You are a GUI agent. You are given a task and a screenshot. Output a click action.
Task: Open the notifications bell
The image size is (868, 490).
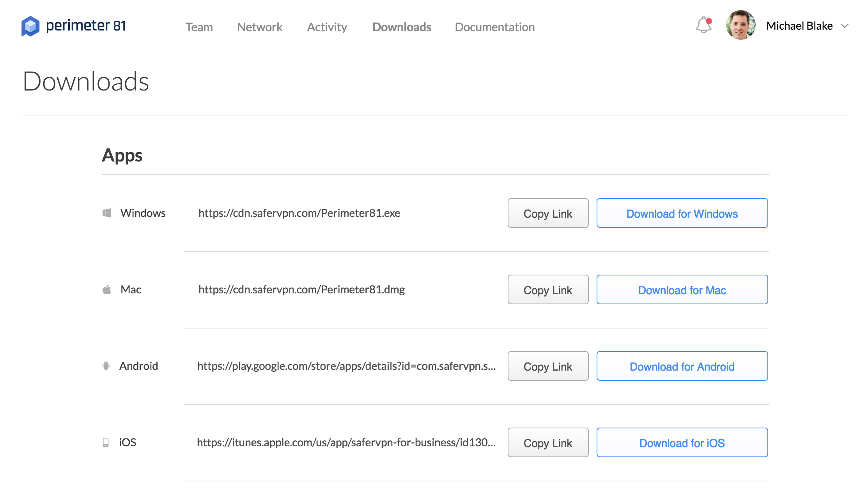point(703,25)
